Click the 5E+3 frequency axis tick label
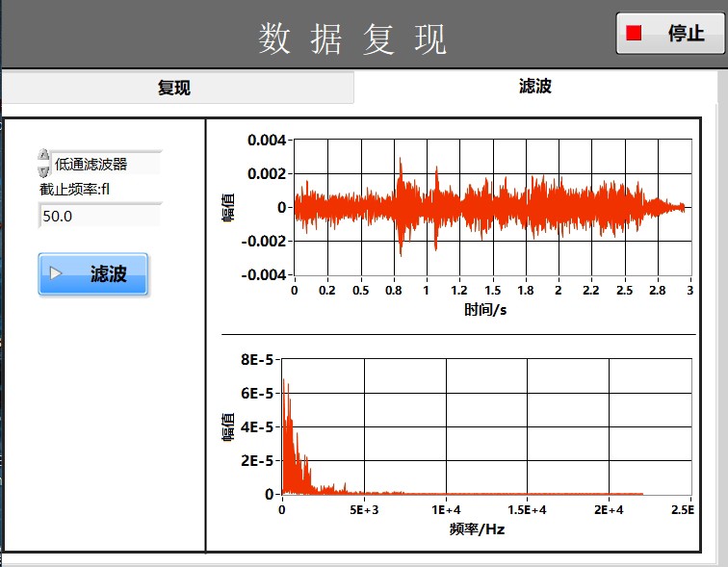Image resolution: width=728 pixels, height=567 pixels. coord(364,510)
